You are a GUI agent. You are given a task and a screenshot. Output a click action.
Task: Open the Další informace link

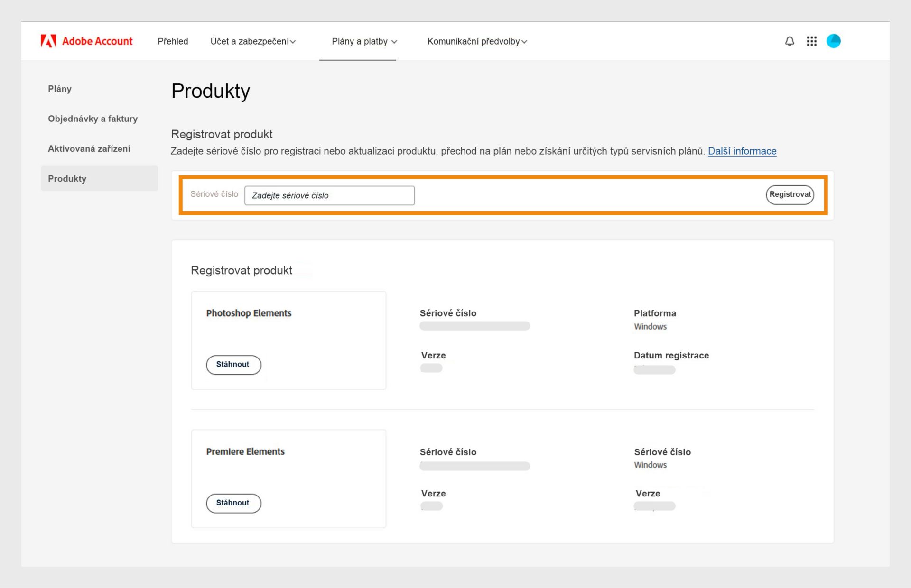tap(742, 151)
